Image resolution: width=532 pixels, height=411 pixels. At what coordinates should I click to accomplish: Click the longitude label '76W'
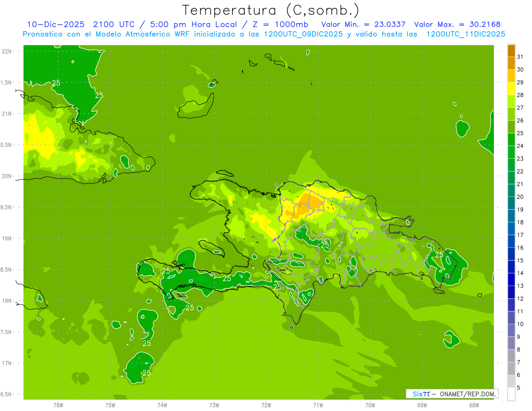pyautogui.click(x=58, y=405)
